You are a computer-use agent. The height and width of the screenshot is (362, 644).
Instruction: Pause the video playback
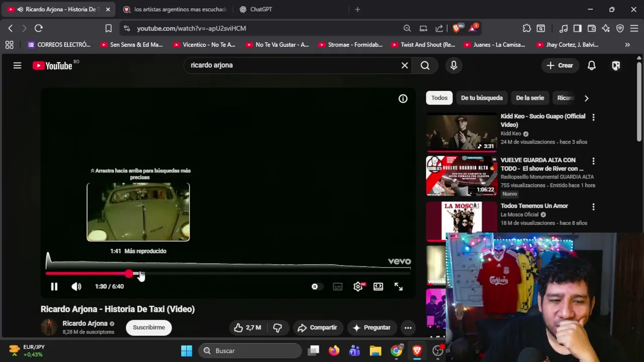(x=54, y=287)
